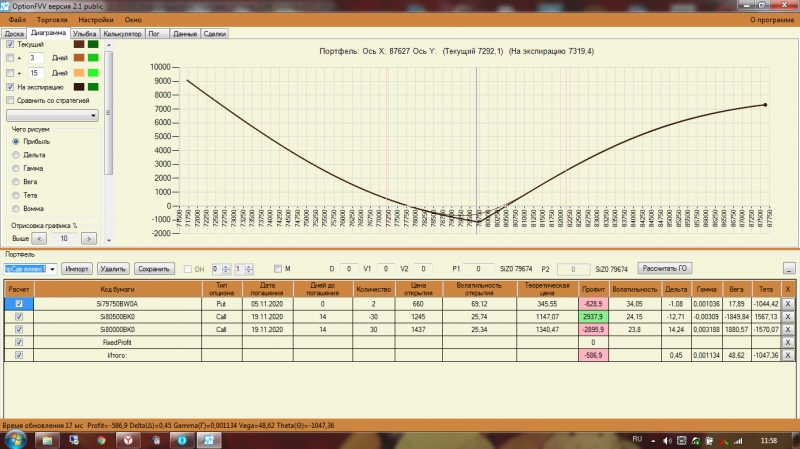Enable 'Сравнить со стратегией' checkbox
This screenshot has width=800, height=449.
(10, 101)
